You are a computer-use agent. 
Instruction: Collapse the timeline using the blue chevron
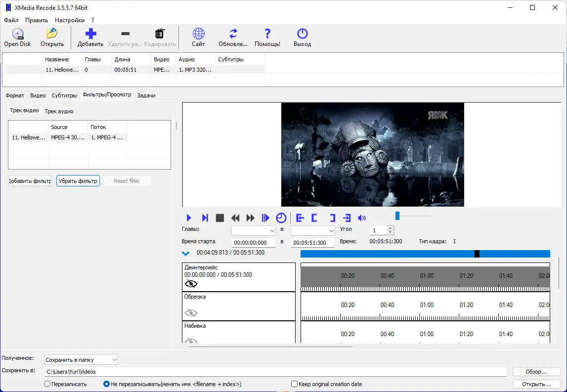coord(186,254)
